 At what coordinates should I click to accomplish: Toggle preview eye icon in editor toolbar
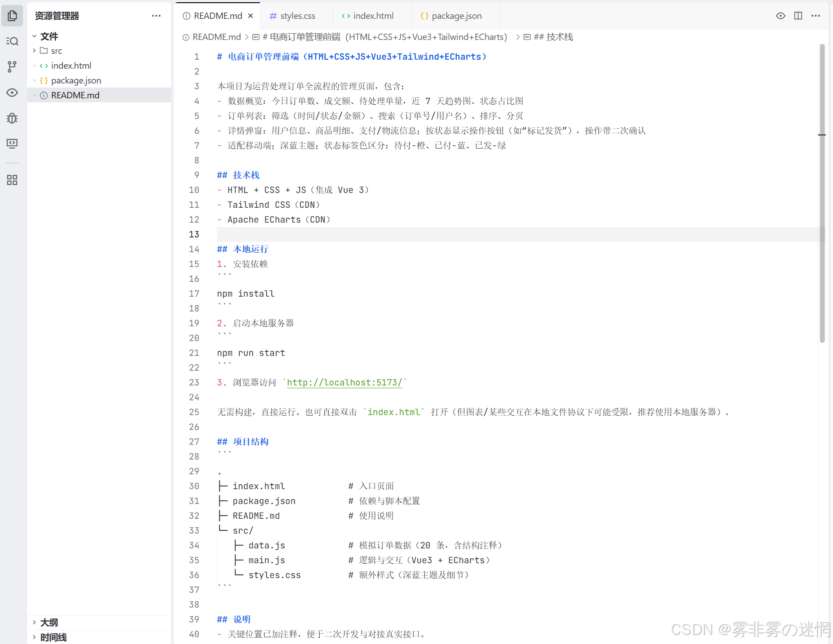(780, 16)
